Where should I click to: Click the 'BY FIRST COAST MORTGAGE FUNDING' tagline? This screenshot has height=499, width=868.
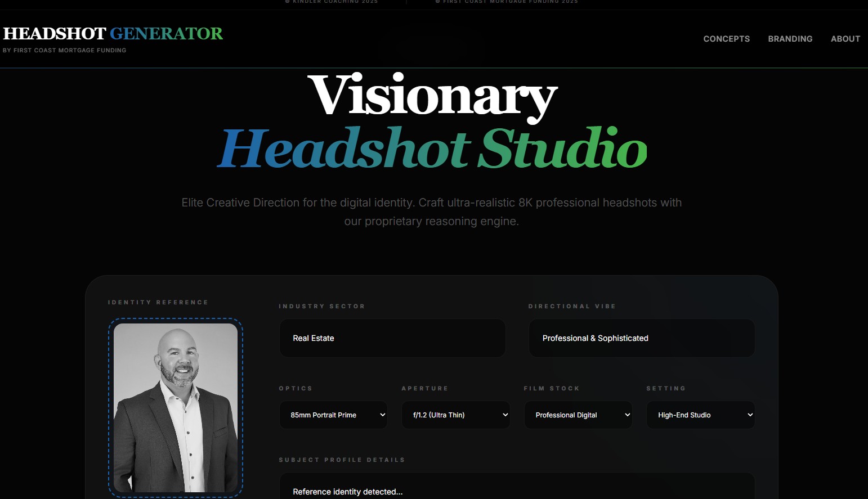[x=65, y=51]
